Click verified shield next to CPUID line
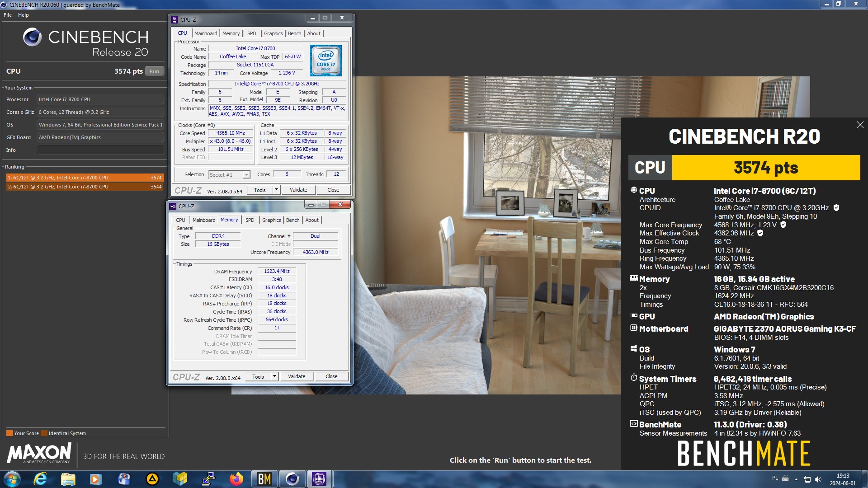The height and width of the screenshot is (488, 868). click(x=836, y=208)
